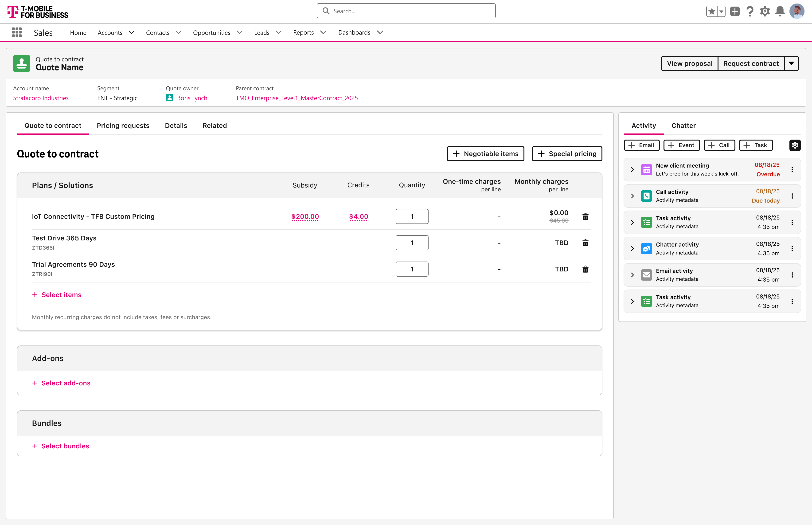Create a new Task activity
The width and height of the screenshot is (812, 525).
tap(756, 145)
